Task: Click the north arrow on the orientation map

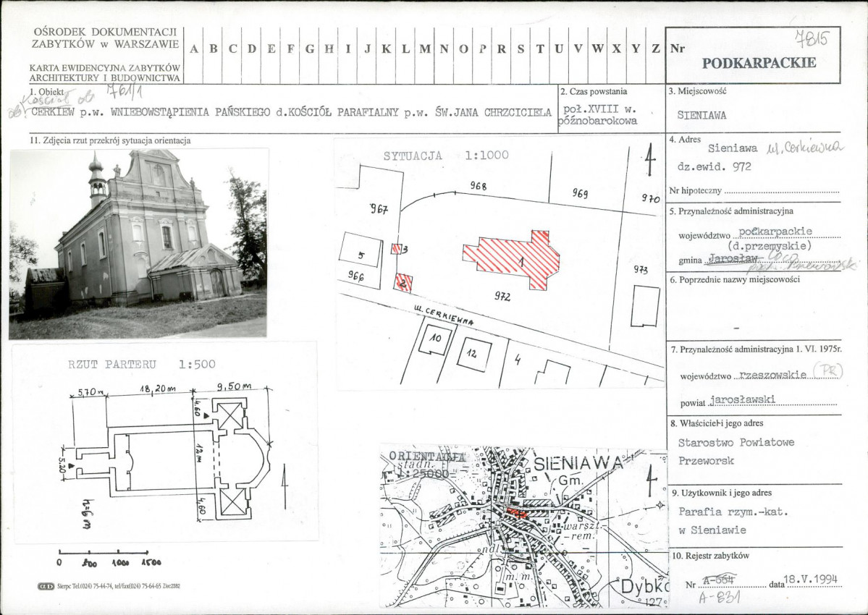Action: click(x=650, y=476)
